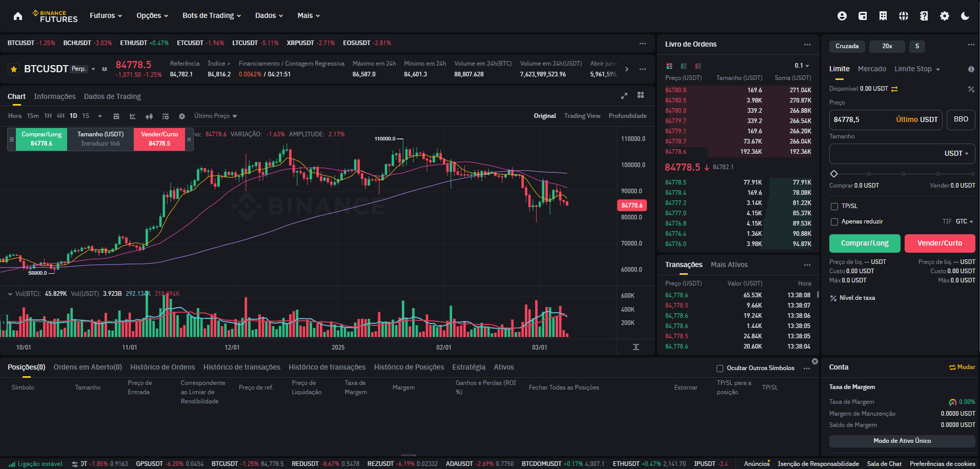980x469 pixels.
Task: Switch chart view to Trading View
Action: coord(582,116)
